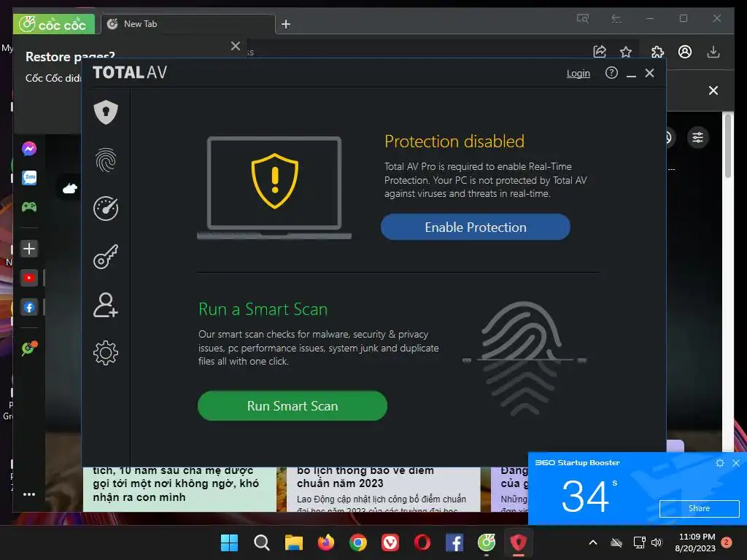Open the key password vault section
Screen dimensions: 747x560
(106, 257)
